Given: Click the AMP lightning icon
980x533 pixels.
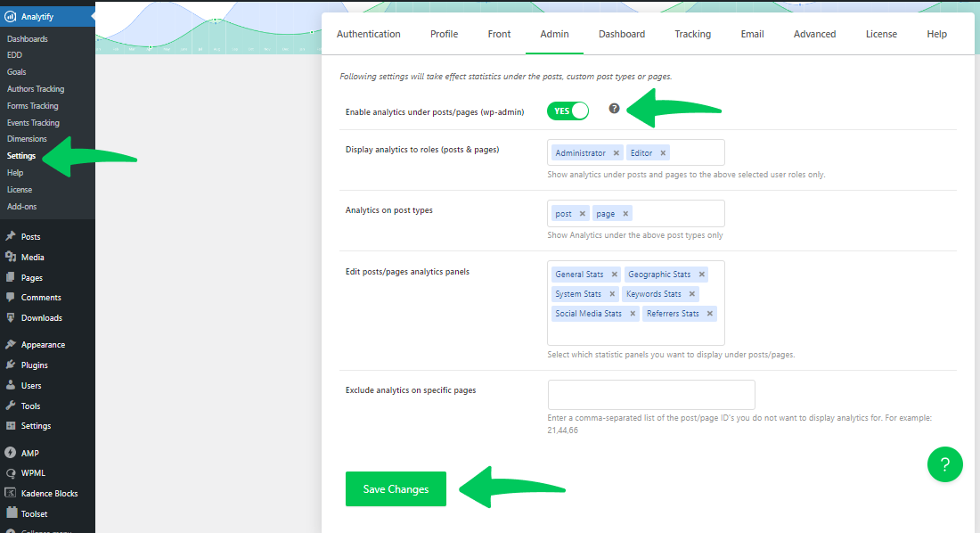Looking at the screenshot, I should 10,452.
